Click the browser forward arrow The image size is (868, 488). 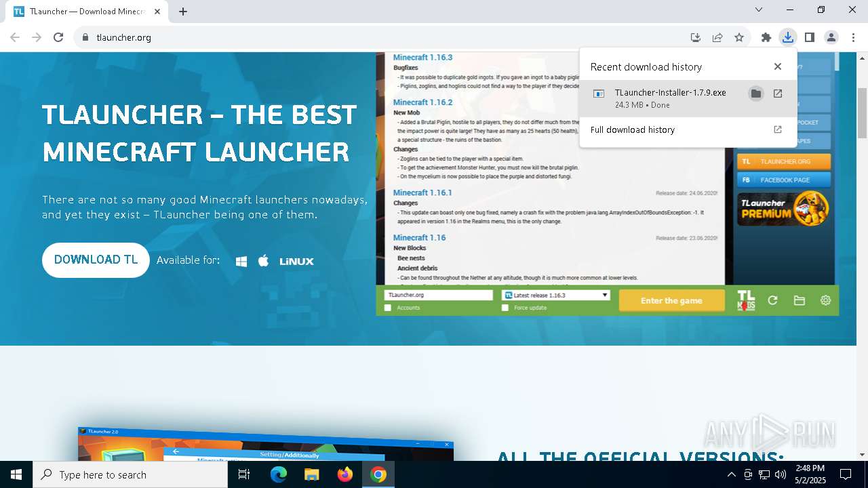pos(37,37)
